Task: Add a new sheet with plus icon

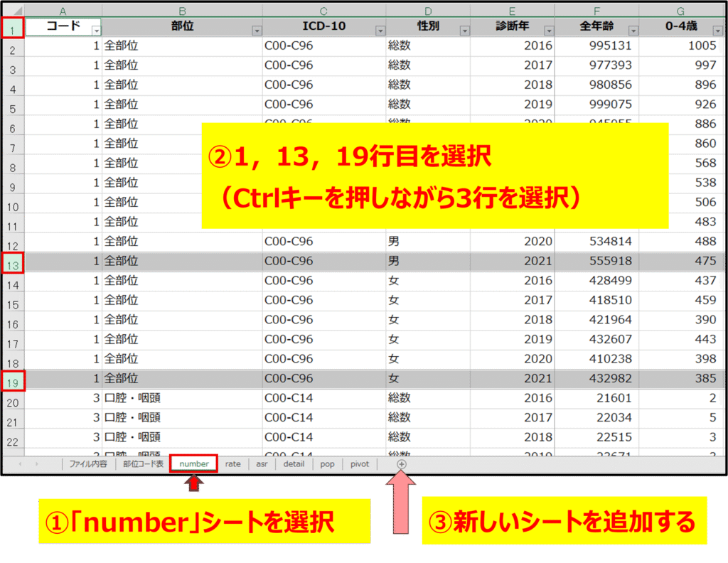Action: 402,463
